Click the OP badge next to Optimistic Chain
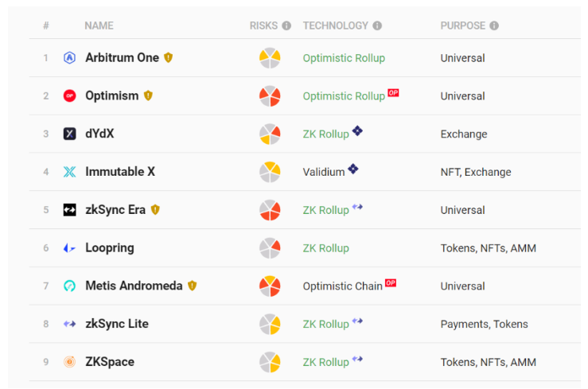 [391, 282]
